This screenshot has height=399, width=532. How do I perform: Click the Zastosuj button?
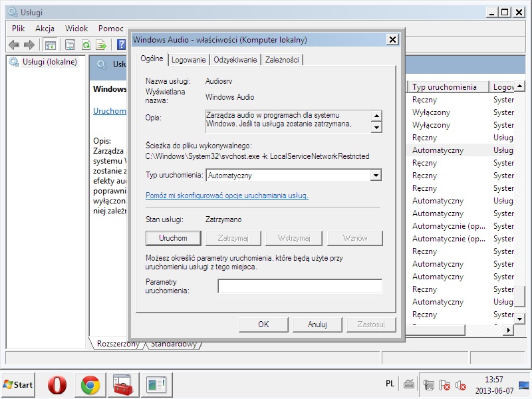(371, 325)
